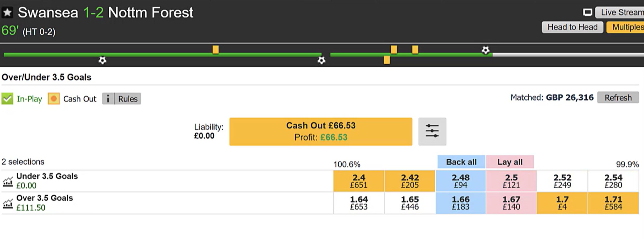Open the Multiples tab
The image size is (644, 239).
(626, 27)
